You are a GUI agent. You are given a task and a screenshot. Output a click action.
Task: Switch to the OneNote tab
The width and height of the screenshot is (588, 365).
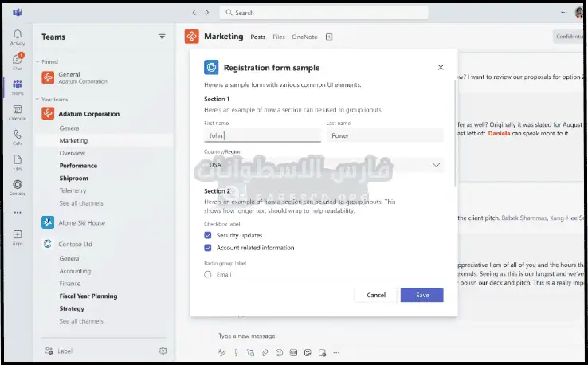(304, 37)
